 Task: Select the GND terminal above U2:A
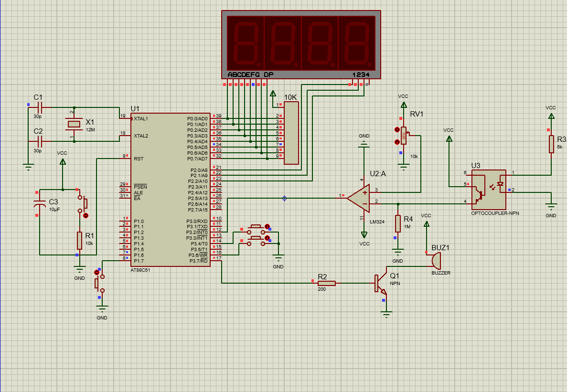click(364, 145)
